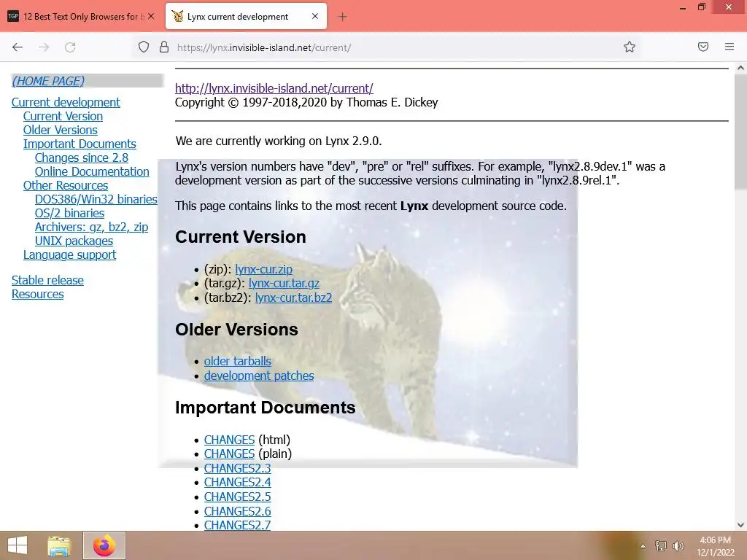Open a new tab with the plus button
This screenshot has height=560, width=747.
point(342,17)
